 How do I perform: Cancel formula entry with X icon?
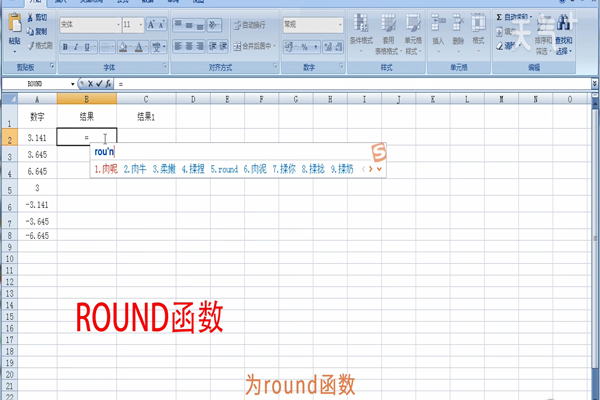coord(90,83)
